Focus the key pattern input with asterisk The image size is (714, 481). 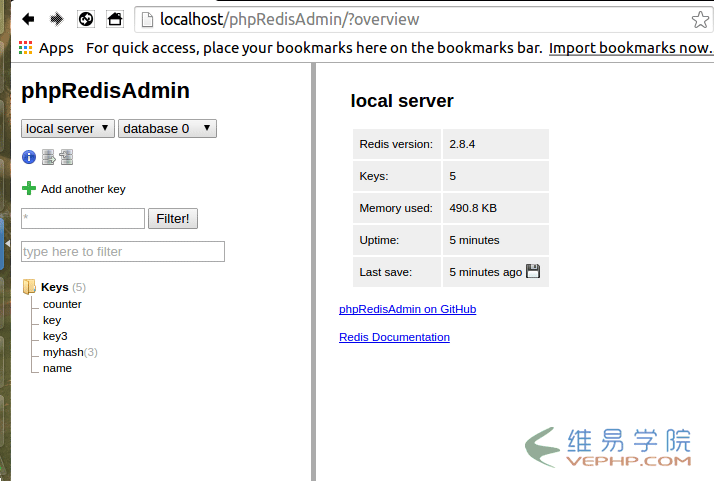[83, 219]
